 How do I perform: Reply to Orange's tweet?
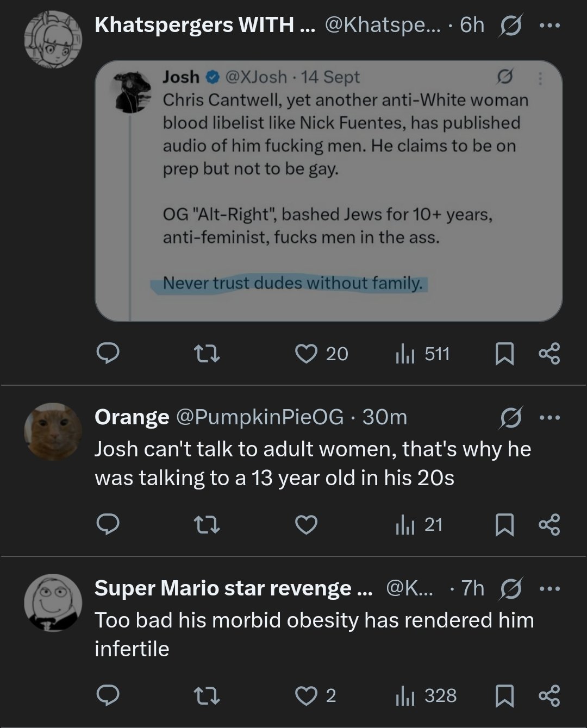click(x=108, y=525)
